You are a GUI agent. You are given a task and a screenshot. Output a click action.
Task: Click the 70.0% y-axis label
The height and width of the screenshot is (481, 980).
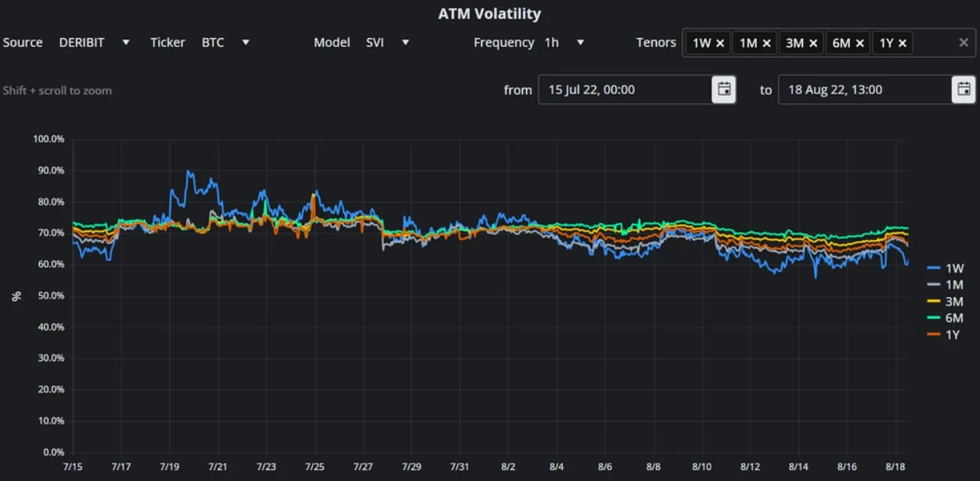coord(51,233)
